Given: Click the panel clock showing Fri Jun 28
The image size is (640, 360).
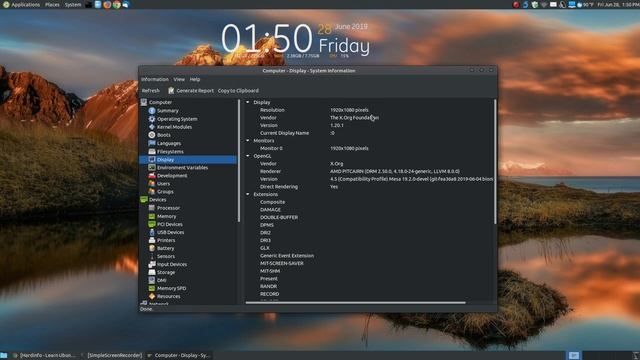Looking at the screenshot, I should pyautogui.click(x=618, y=4).
